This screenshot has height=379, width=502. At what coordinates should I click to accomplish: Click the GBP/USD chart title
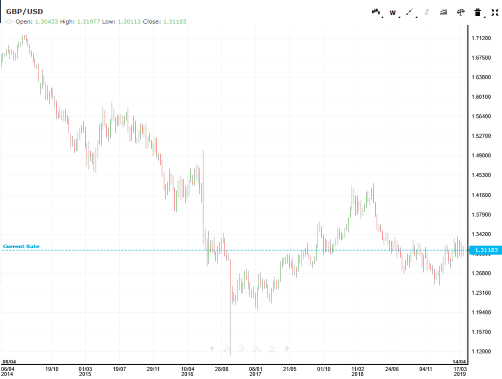24,12
